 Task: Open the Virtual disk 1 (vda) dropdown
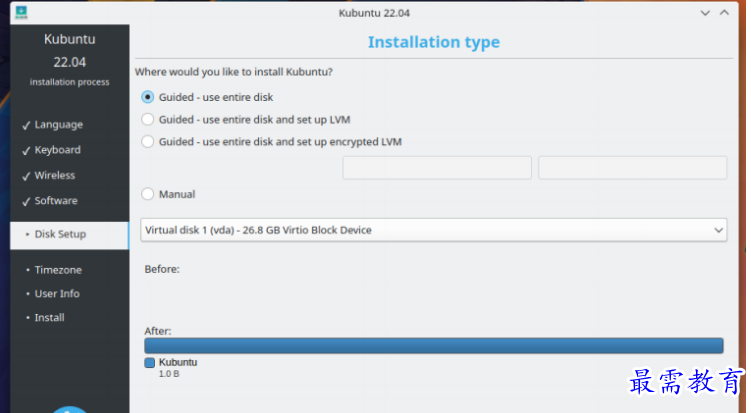433,230
